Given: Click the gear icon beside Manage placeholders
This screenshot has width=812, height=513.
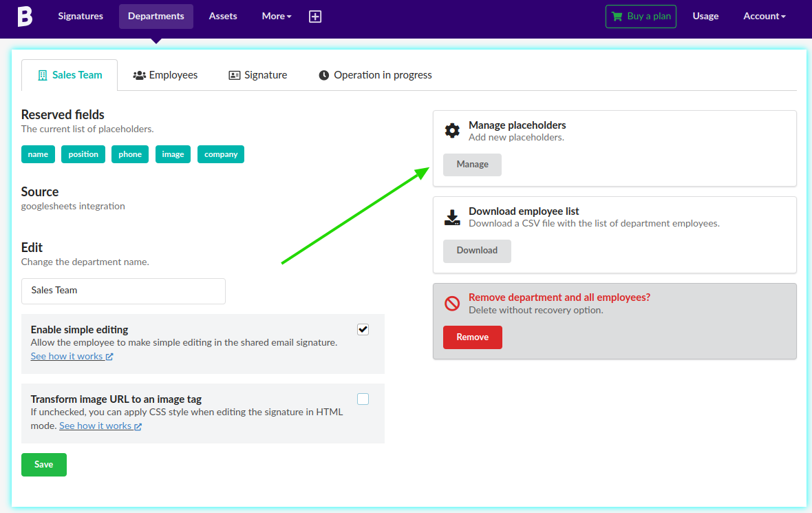Looking at the screenshot, I should click(x=452, y=130).
